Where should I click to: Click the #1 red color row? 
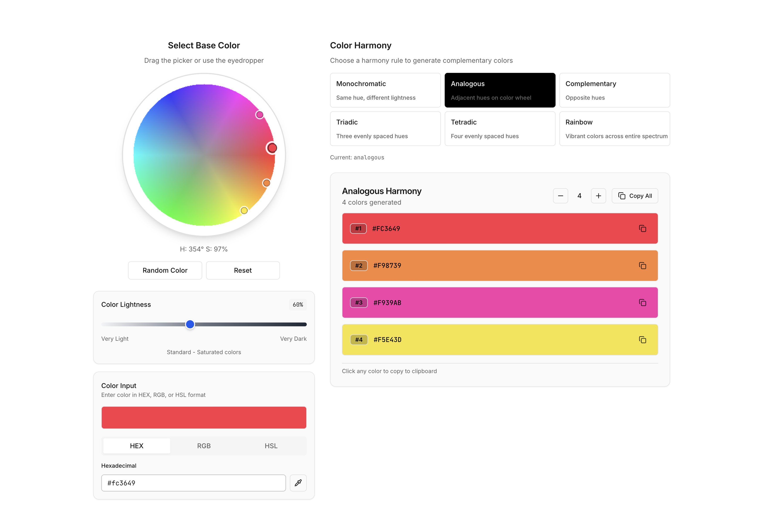(500, 228)
